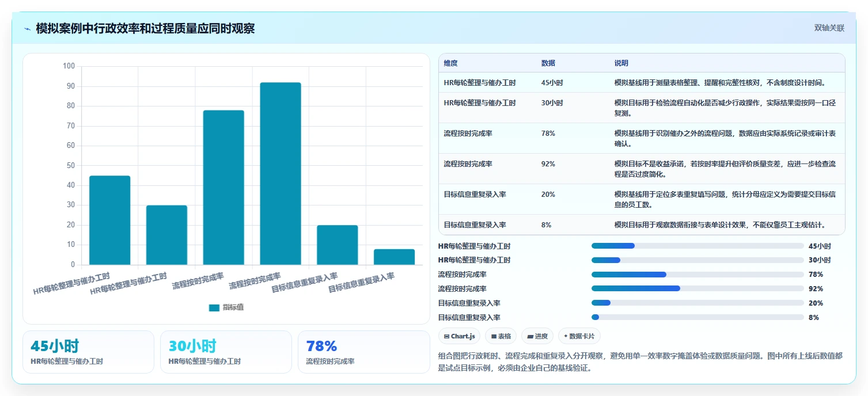Viewport: 868px width, 396px height.
Task: Click the 78% progress bar
Action: [x=698, y=275]
